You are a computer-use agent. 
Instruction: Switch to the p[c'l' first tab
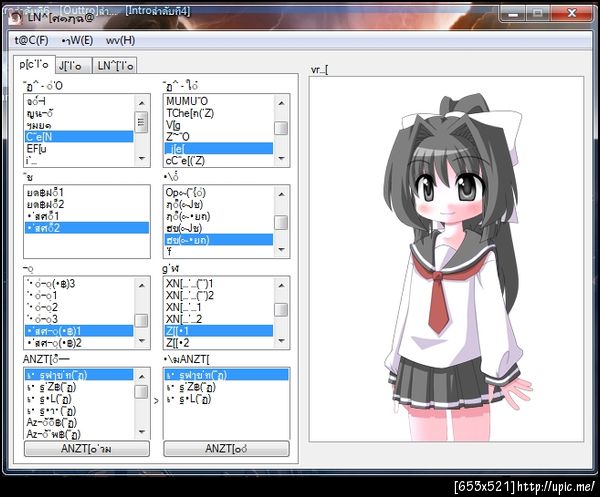34,64
